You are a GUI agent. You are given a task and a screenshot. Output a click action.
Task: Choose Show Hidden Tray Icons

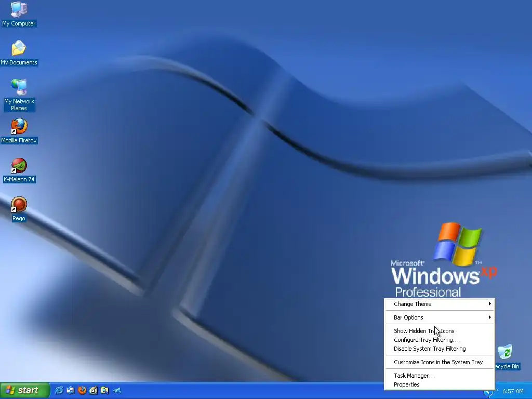tap(440, 331)
